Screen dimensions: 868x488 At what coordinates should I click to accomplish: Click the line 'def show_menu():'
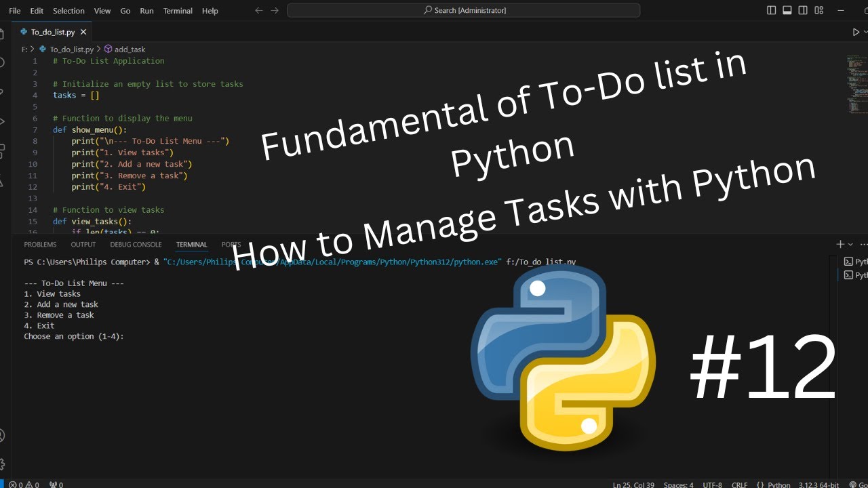click(90, 129)
